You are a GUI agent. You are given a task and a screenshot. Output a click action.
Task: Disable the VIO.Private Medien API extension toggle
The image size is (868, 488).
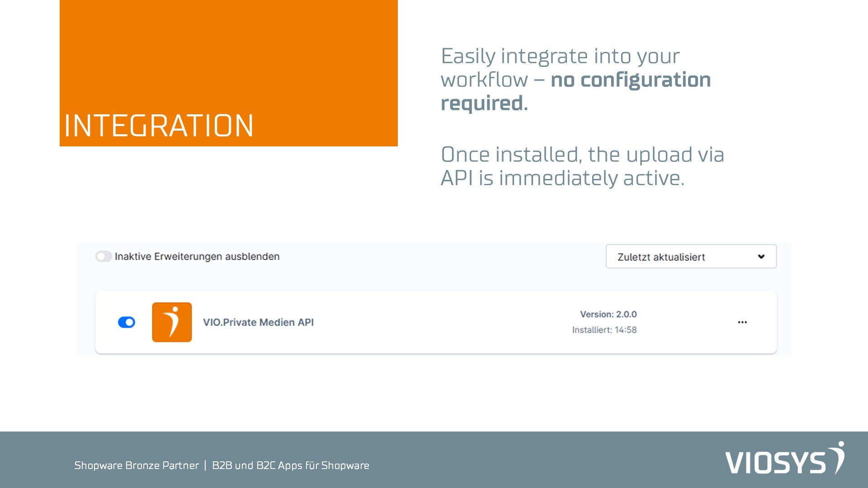click(x=127, y=322)
